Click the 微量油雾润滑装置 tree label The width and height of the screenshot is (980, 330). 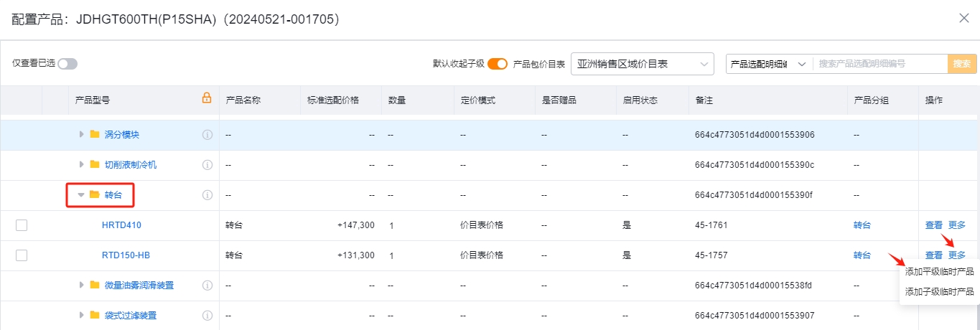pyautogui.click(x=139, y=286)
